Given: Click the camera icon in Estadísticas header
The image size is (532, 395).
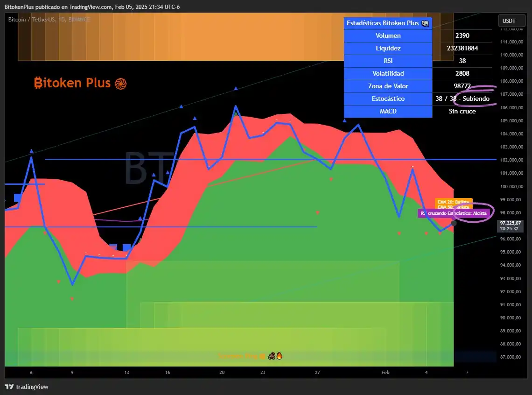Looking at the screenshot, I should tap(425, 23).
